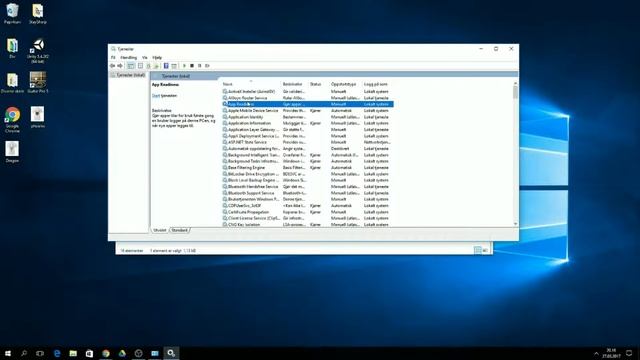
Task: Switch to the Standard tab
Action: pos(179,230)
